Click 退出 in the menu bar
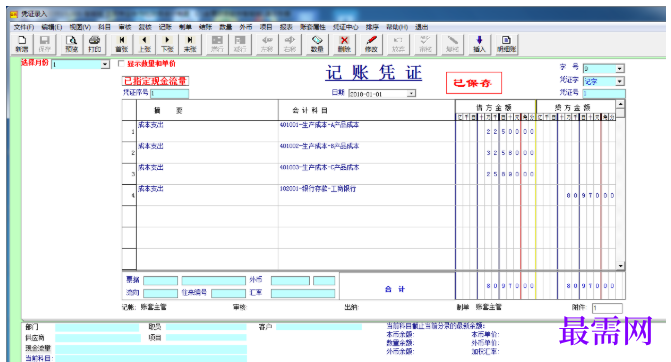 click(422, 27)
